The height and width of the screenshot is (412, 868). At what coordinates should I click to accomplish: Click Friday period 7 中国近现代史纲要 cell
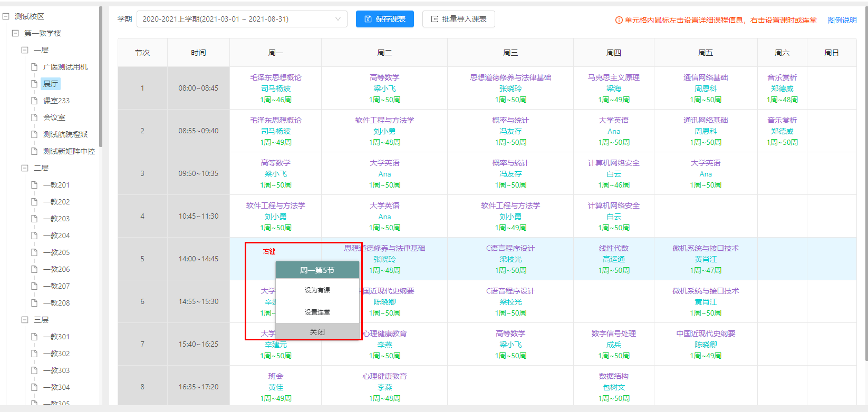[706, 344]
